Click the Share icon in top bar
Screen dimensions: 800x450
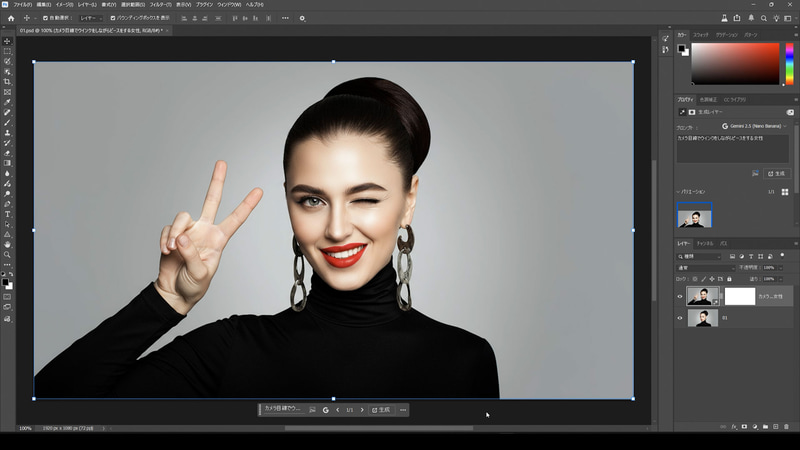click(x=737, y=18)
